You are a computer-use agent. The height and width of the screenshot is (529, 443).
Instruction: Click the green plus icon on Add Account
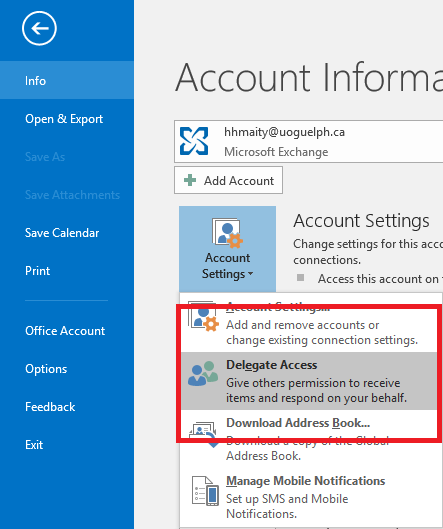[190, 180]
